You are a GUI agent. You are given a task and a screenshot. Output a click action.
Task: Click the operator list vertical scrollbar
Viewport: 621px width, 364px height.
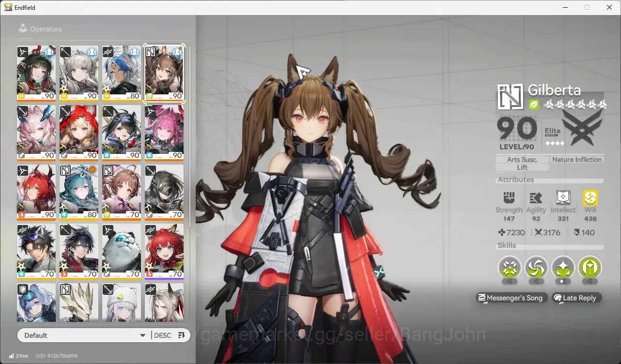pos(190,136)
